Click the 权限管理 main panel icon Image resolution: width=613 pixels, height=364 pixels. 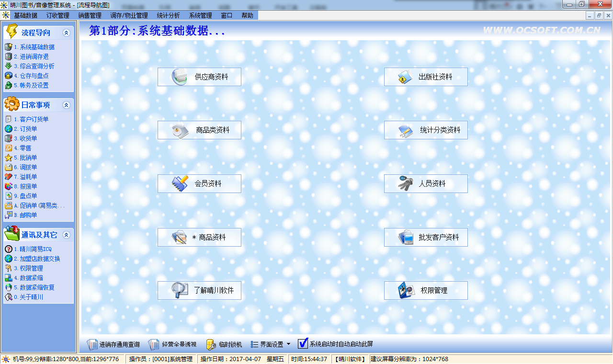point(406,290)
